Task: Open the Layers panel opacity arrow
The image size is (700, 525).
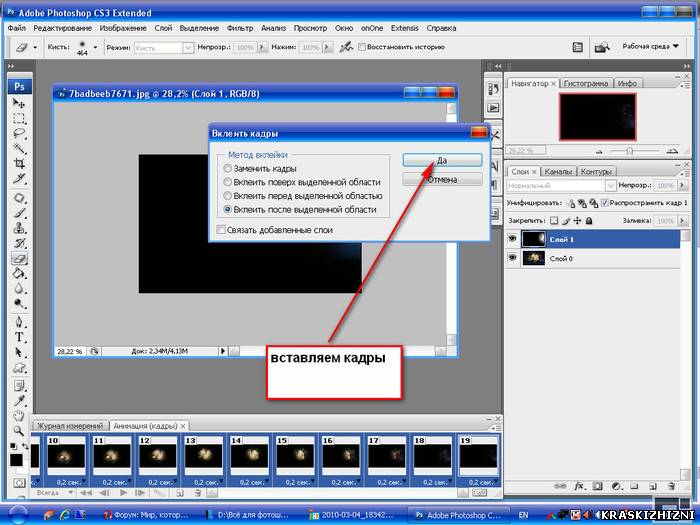Action: point(683,185)
